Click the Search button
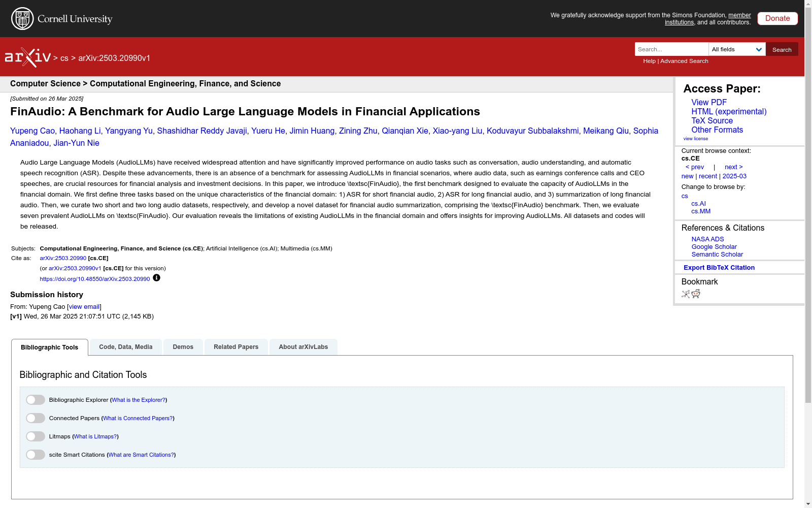The image size is (812, 508). coord(782,49)
